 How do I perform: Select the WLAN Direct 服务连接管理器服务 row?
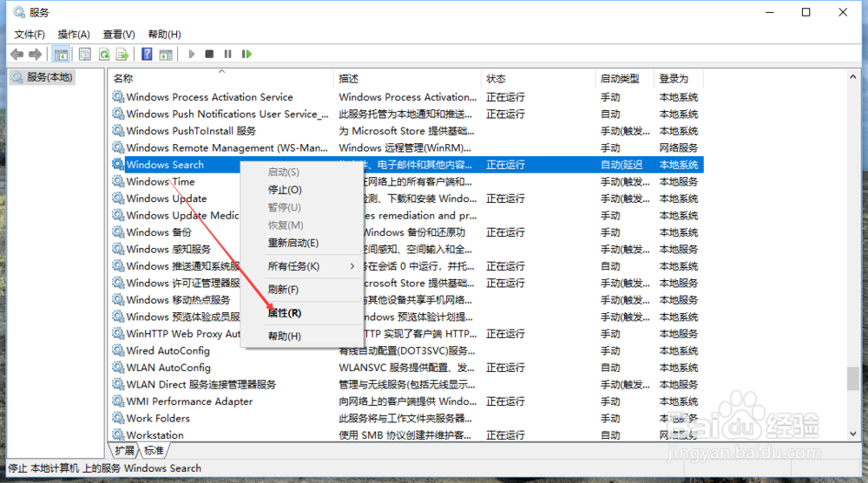406,384
